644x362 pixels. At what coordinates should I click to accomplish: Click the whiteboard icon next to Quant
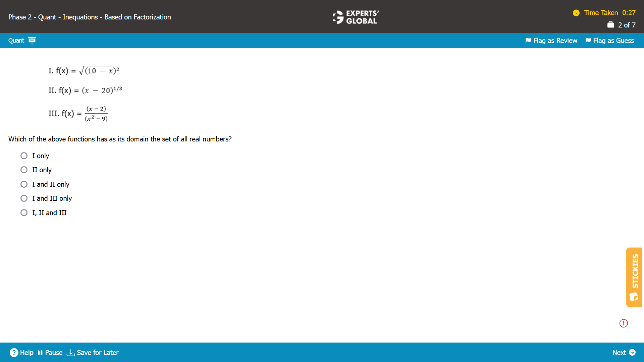point(32,41)
